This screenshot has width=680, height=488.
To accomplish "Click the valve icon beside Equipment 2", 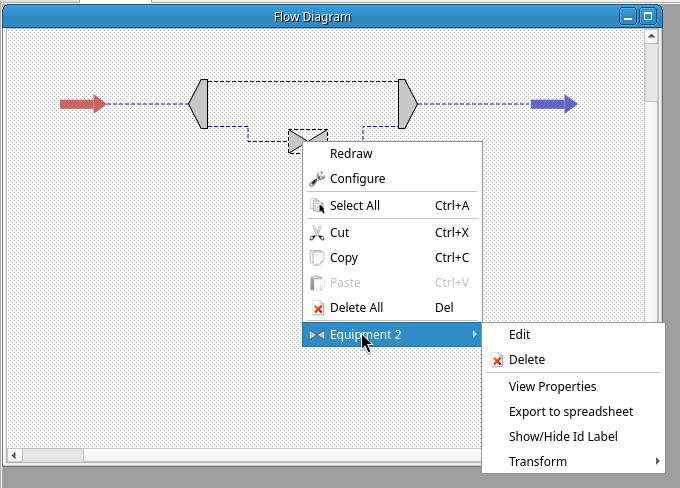I will pyautogui.click(x=317, y=335).
